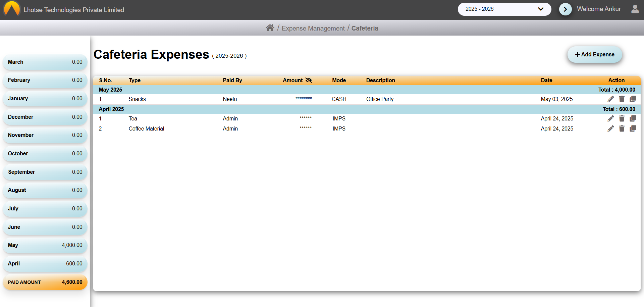644x307 pixels.
Task: Delete the Snacks expense entry
Action: coord(622,99)
